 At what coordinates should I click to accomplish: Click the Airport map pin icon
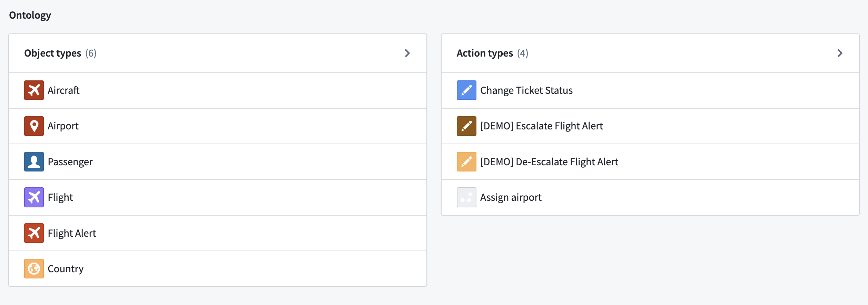point(34,126)
